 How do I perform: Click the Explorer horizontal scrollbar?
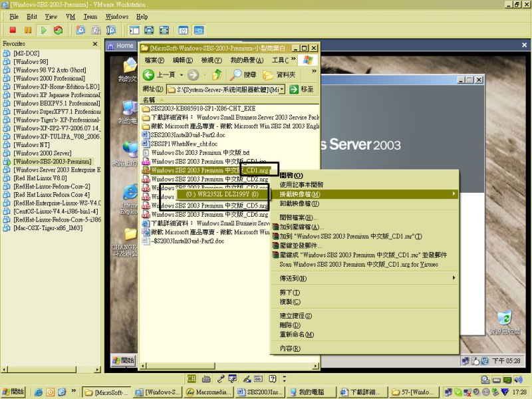[229, 366]
